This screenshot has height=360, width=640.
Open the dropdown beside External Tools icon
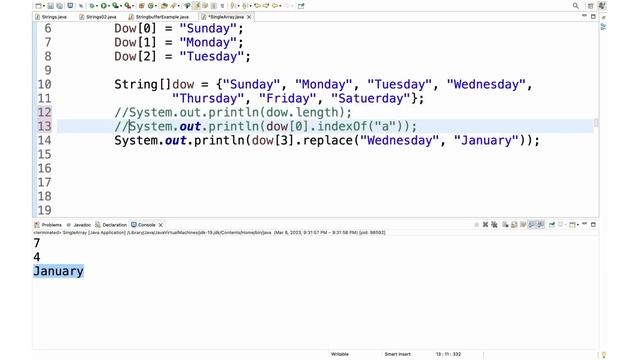click(133, 6)
